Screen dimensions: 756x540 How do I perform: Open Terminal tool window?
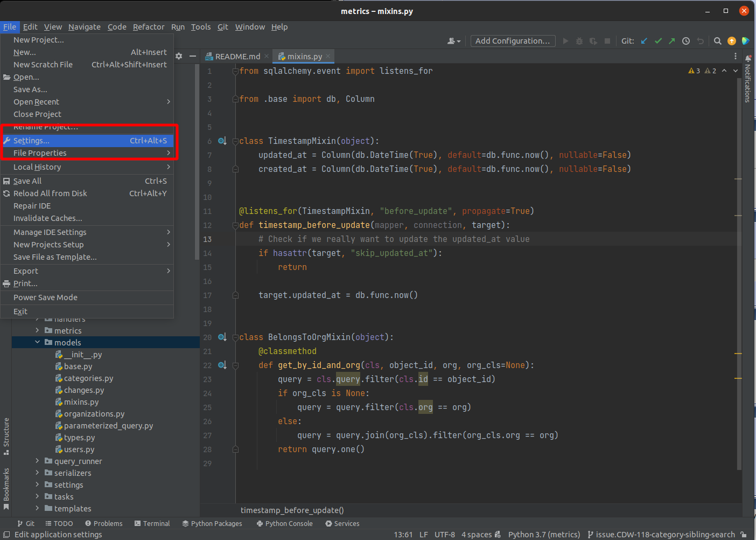[x=152, y=523]
